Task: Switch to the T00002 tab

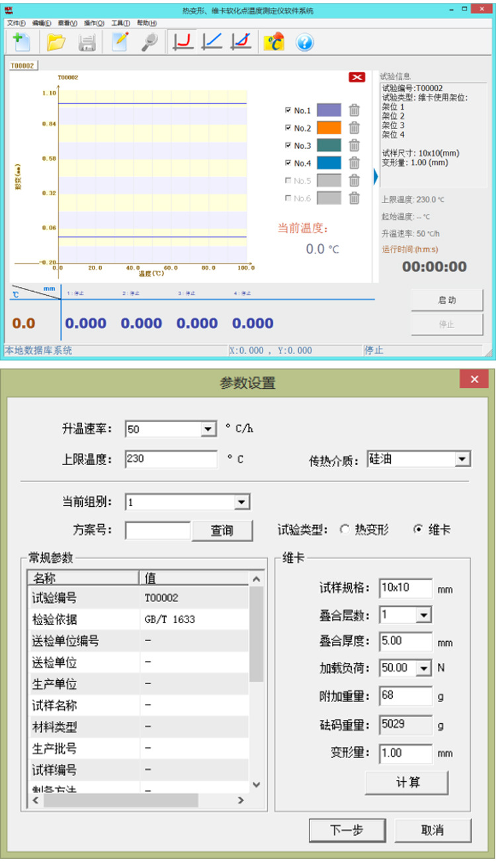Action: coord(22,65)
